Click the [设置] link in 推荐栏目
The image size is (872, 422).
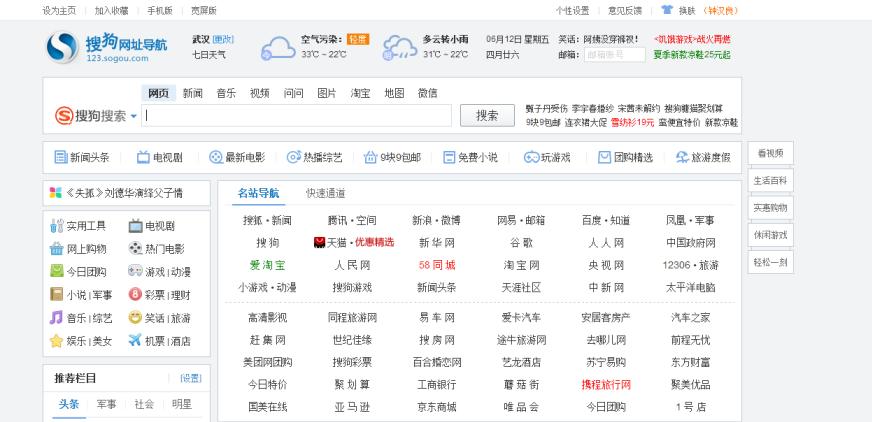click(191, 378)
